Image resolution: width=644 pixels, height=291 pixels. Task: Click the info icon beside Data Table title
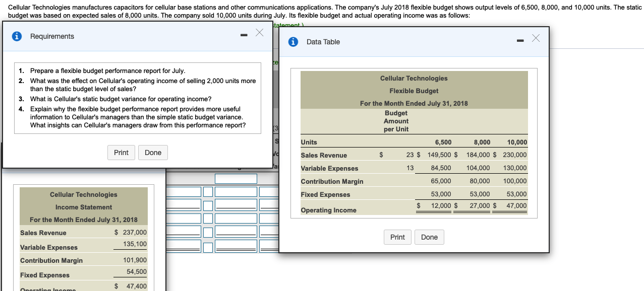[294, 42]
